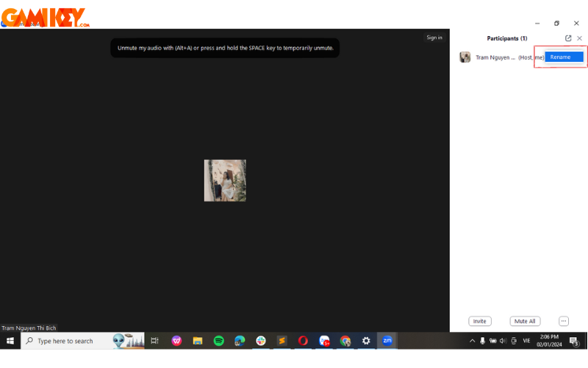
Task: Click the Sign in link
Action: pyautogui.click(x=434, y=38)
